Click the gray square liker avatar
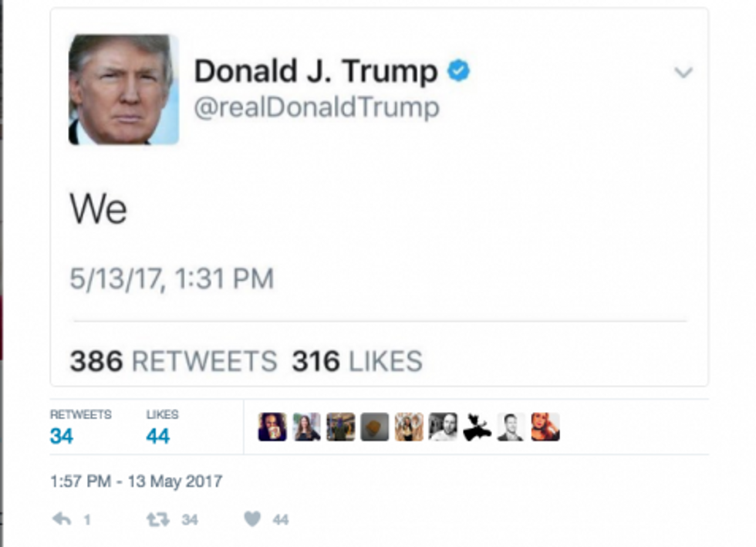This screenshot has height=547, width=756. 375,427
